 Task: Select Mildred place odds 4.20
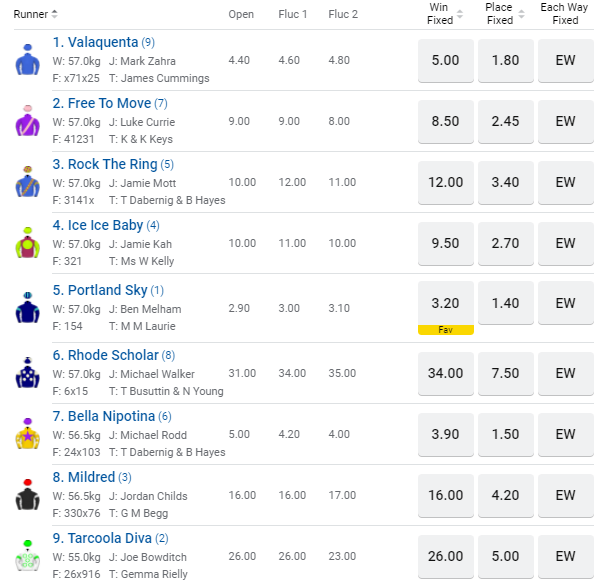pos(506,496)
